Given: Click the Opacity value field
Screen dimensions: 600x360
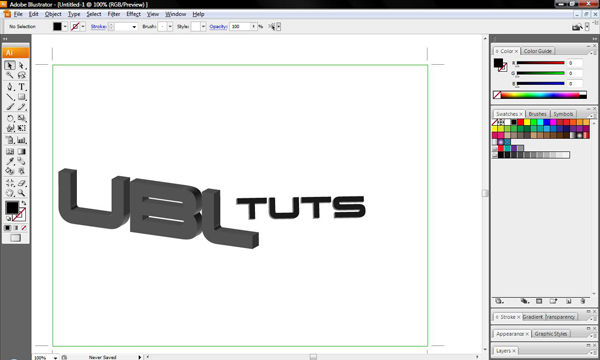Looking at the screenshot, I should (240, 26).
